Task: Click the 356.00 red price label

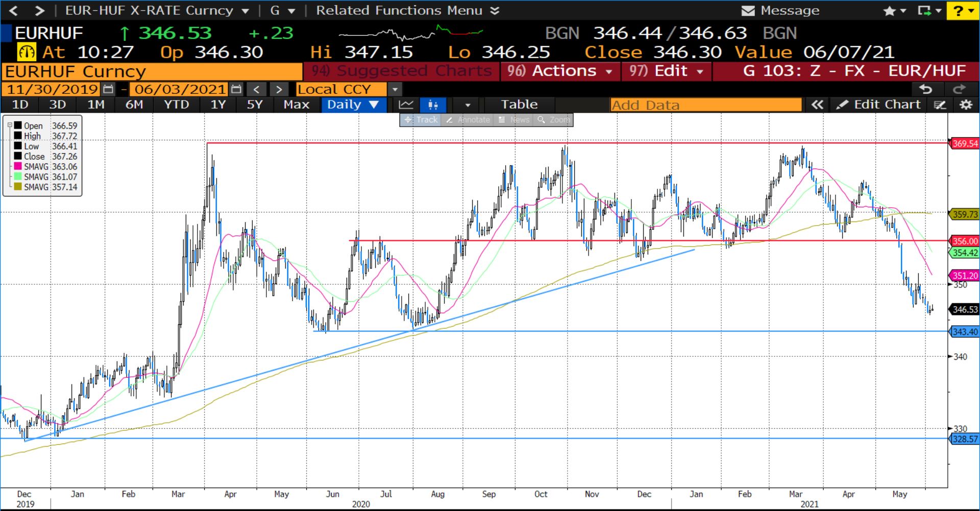Action: point(964,241)
